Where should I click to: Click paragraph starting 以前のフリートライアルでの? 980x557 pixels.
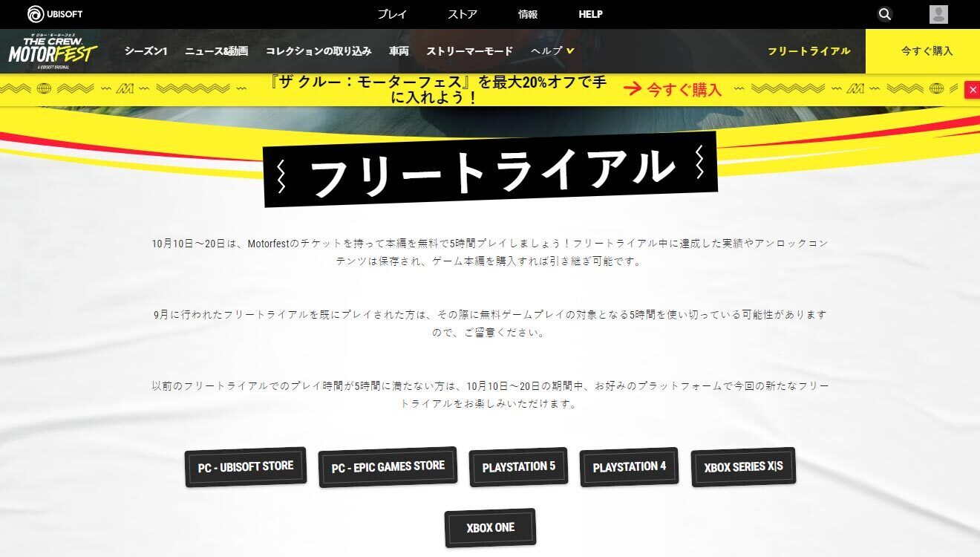coord(490,395)
